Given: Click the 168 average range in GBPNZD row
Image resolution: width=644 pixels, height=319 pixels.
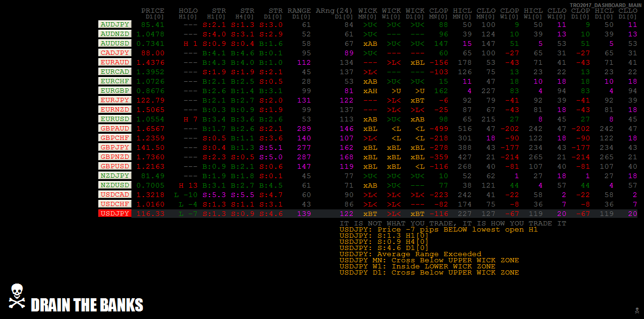Looking at the screenshot, I should (x=347, y=157).
